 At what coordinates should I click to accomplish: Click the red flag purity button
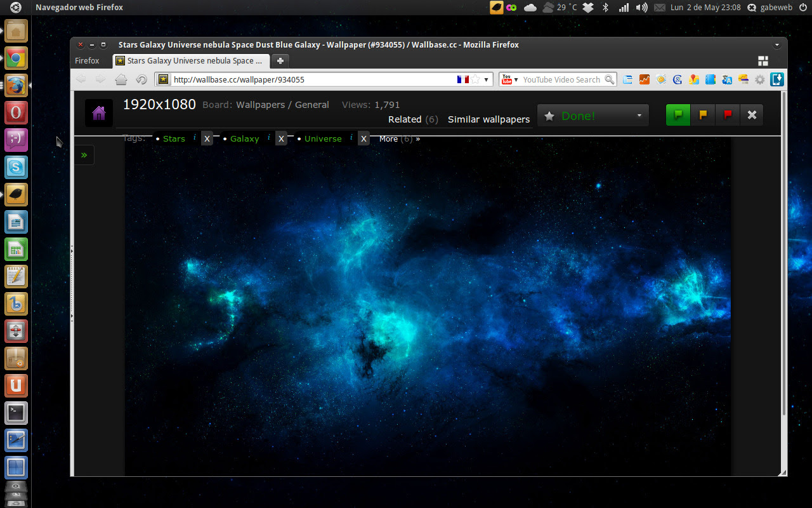728,115
